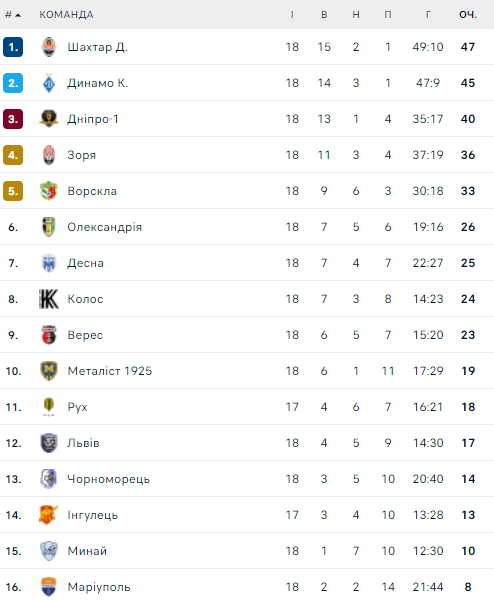Select the Зоря club logo

pos(49,155)
